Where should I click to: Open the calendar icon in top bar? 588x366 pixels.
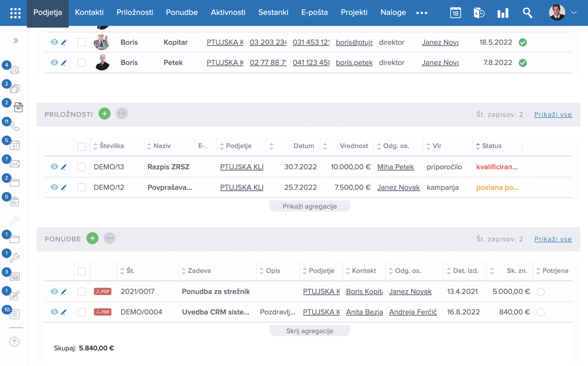pos(455,13)
